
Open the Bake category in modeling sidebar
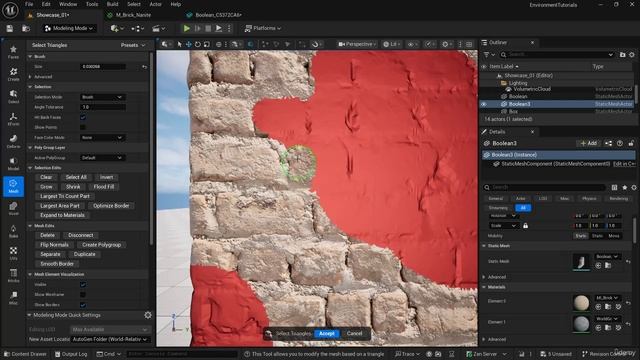tap(13, 231)
